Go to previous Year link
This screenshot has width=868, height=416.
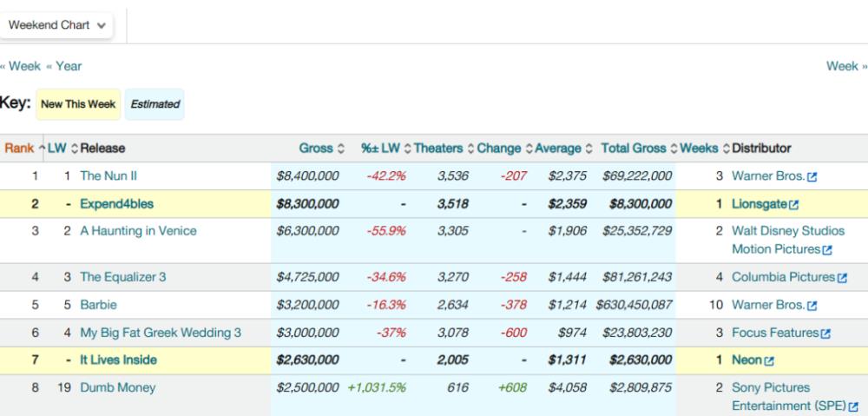pos(63,66)
